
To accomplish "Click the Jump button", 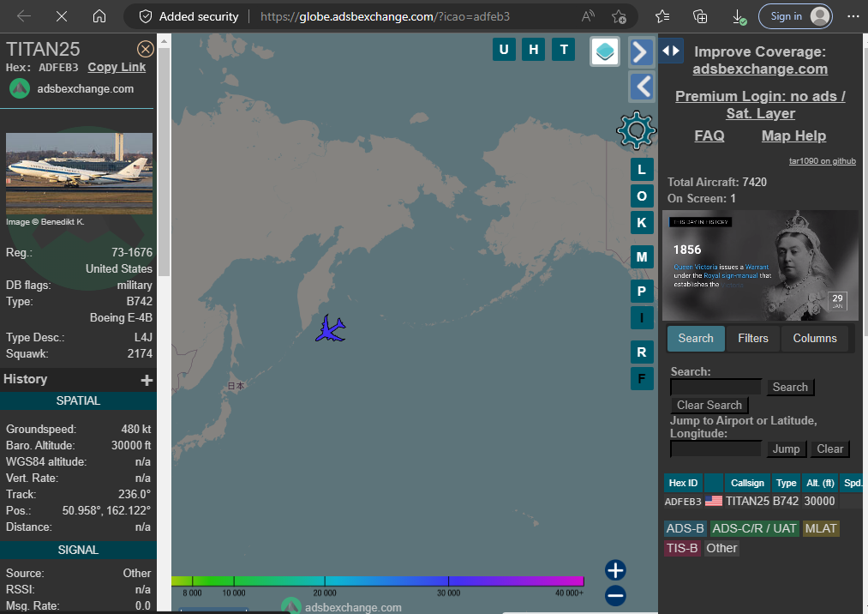I will [786, 448].
